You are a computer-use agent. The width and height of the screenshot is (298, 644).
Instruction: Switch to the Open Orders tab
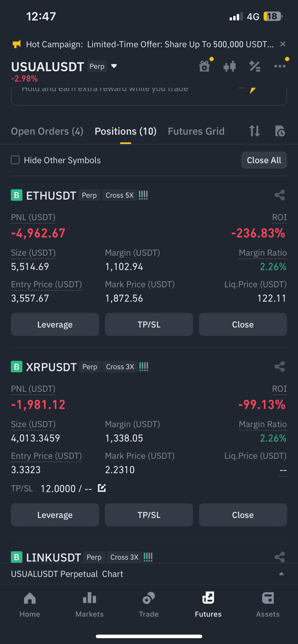click(x=47, y=131)
